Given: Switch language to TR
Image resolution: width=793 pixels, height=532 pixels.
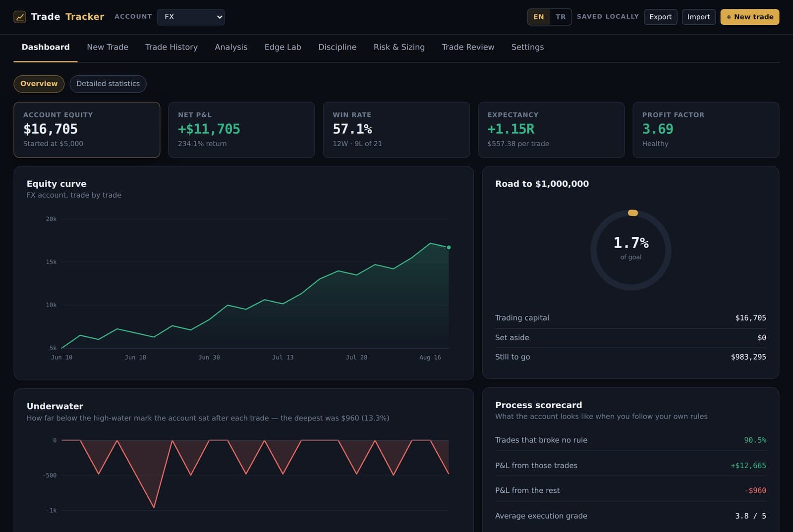Looking at the screenshot, I should pos(561,17).
